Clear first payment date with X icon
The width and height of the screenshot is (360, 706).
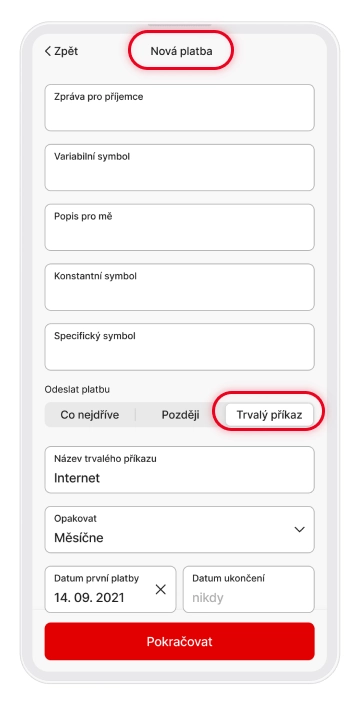click(161, 589)
